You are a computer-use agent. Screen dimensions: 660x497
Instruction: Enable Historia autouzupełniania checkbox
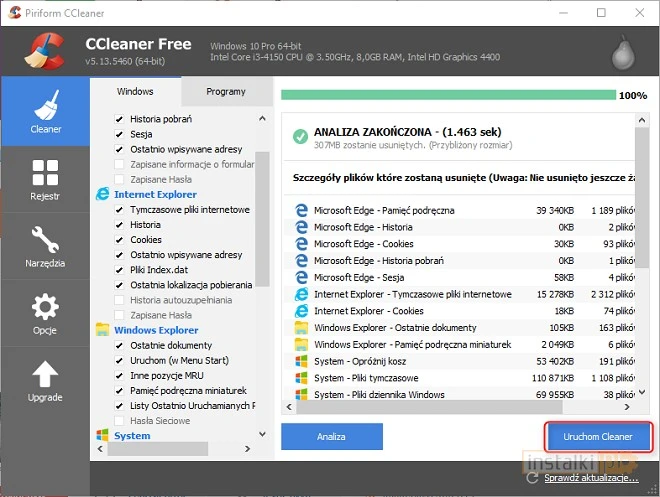(x=120, y=300)
